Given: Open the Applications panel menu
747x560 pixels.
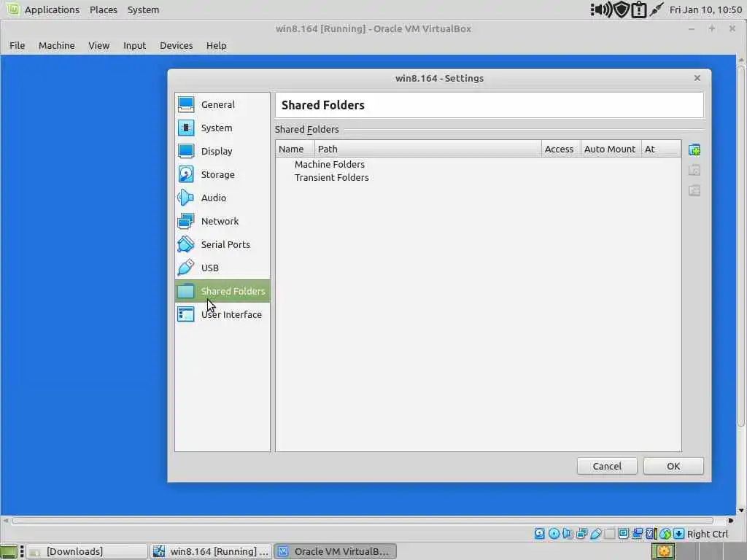Looking at the screenshot, I should coord(52,9).
